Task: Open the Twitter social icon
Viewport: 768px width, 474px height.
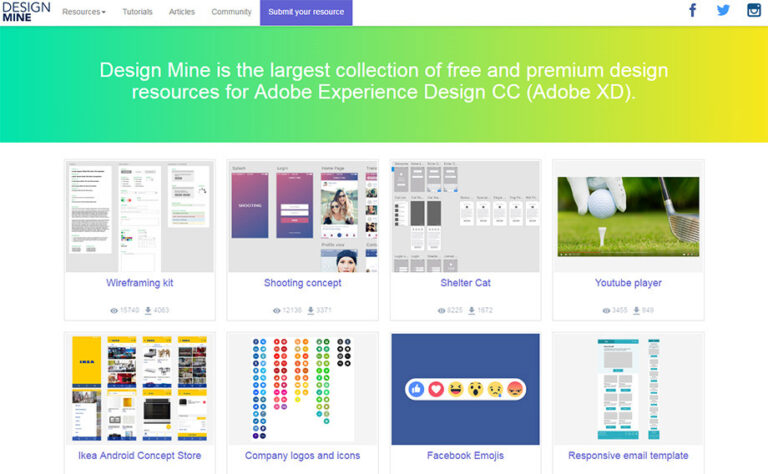Action: tap(723, 10)
